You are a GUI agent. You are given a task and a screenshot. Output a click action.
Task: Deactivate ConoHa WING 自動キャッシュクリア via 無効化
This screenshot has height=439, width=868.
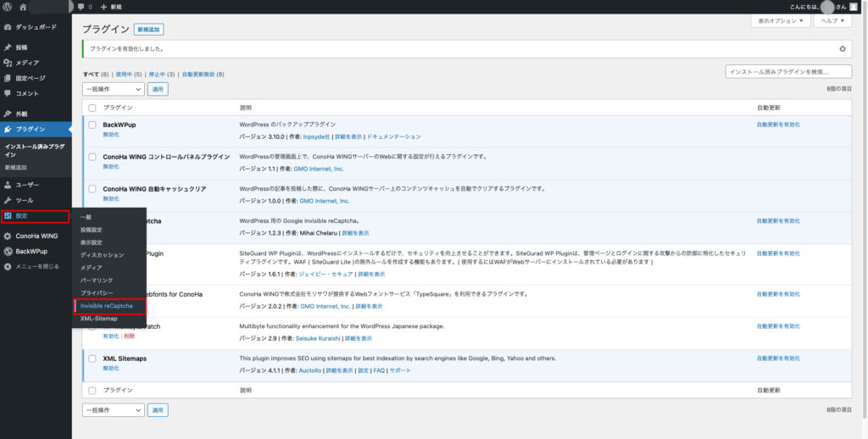click(x=111, y=198)
